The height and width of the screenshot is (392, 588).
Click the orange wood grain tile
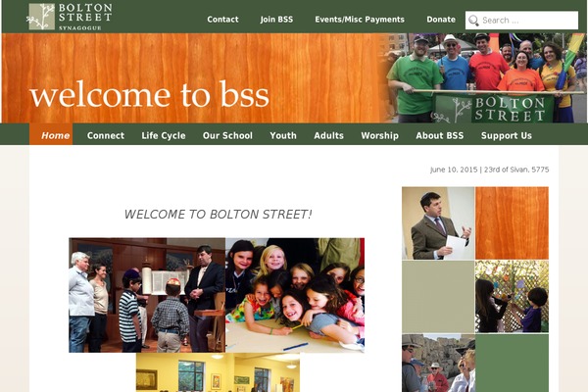512,223
